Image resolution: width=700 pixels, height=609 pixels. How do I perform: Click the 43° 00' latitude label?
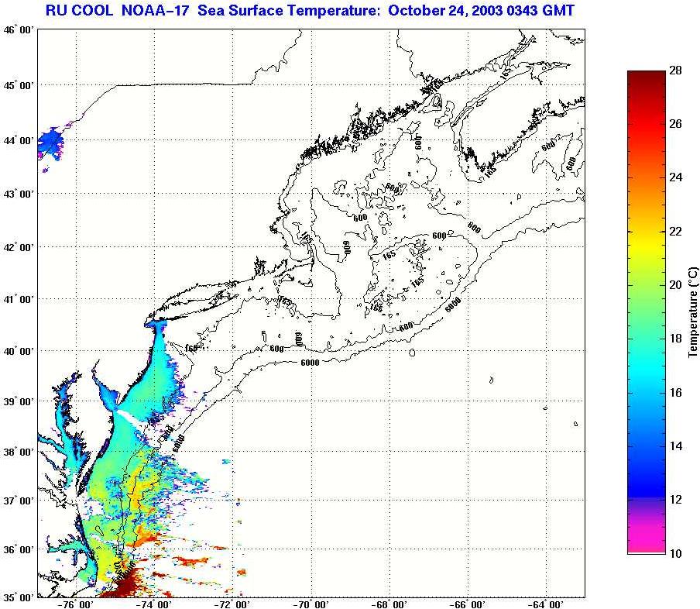coord(19,194)
